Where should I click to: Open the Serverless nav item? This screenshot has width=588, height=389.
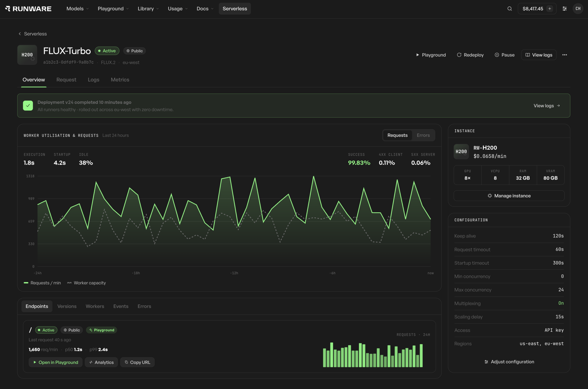(x=235, y=9)
